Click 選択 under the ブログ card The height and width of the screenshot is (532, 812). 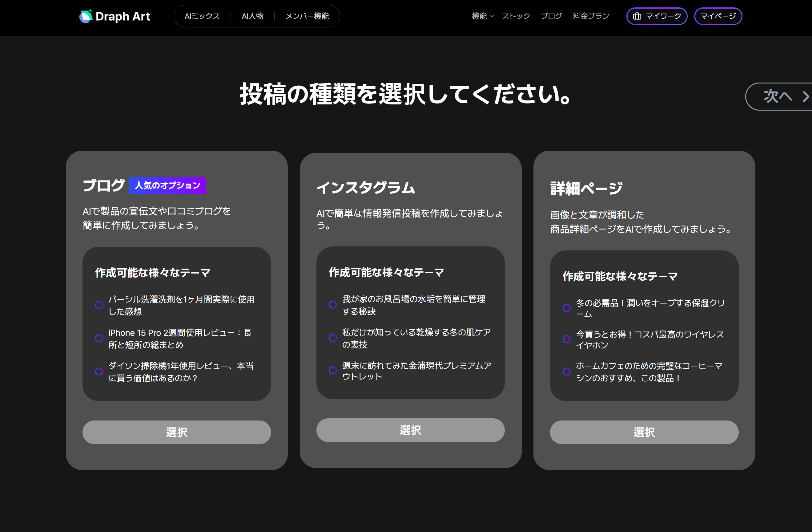pos(176,432)
